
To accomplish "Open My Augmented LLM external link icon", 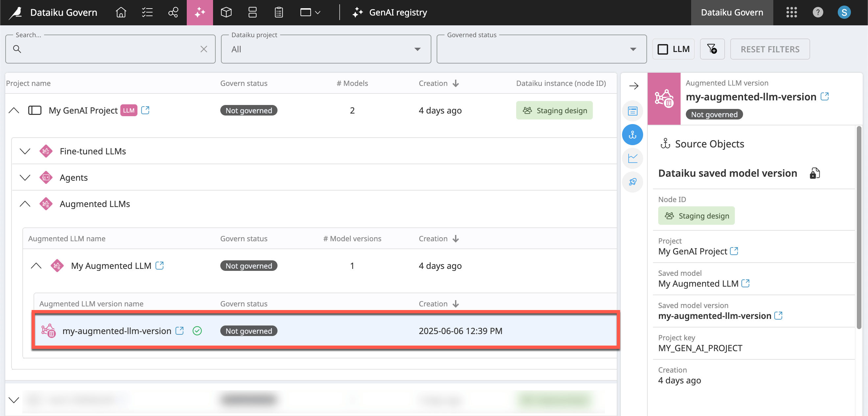I will click(x=159, y=266).
